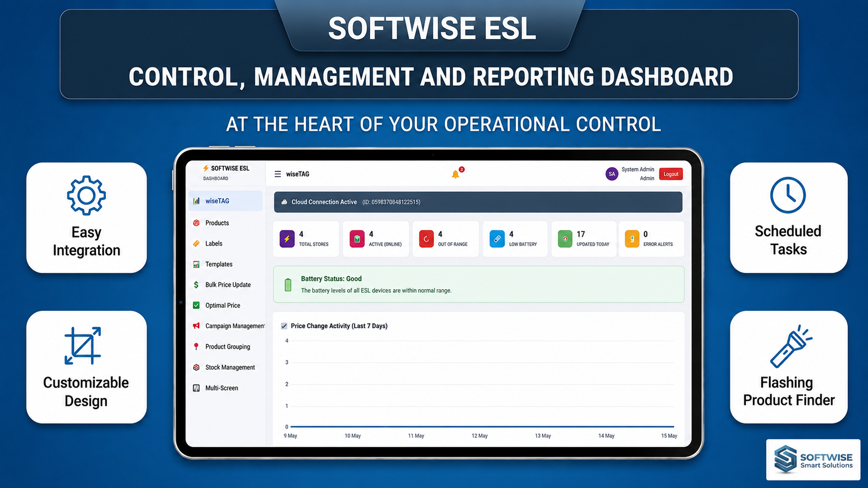Screen dimensions: 868x488
Task: Click the Product Grouping pin icon
Action: (x=196, y=347)
